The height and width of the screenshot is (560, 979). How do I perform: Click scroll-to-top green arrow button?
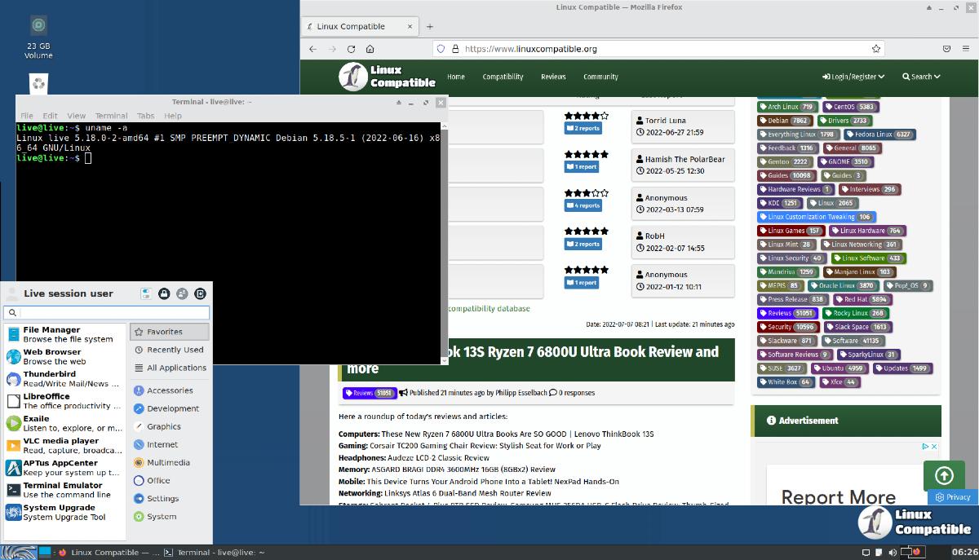[944, 475]
